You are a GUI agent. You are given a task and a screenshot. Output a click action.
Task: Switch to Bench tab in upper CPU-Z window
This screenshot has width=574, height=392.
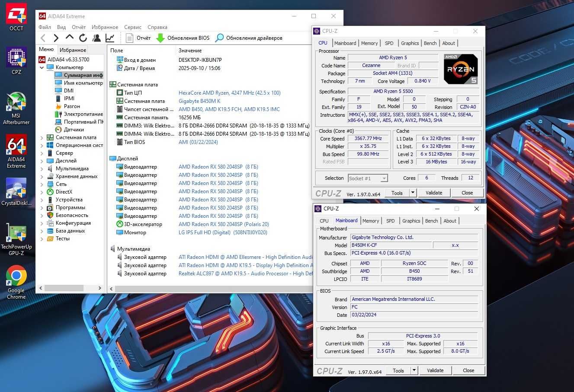point(430,43)
